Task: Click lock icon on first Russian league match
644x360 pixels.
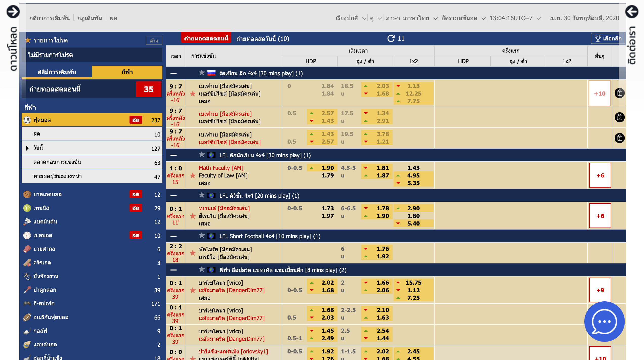Action: click(619, 93)
